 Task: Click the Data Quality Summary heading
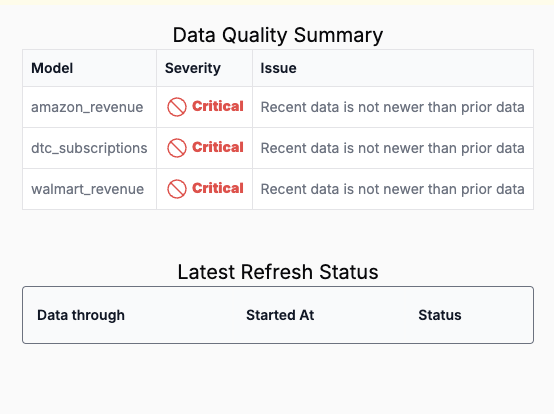tap(278, 35)
